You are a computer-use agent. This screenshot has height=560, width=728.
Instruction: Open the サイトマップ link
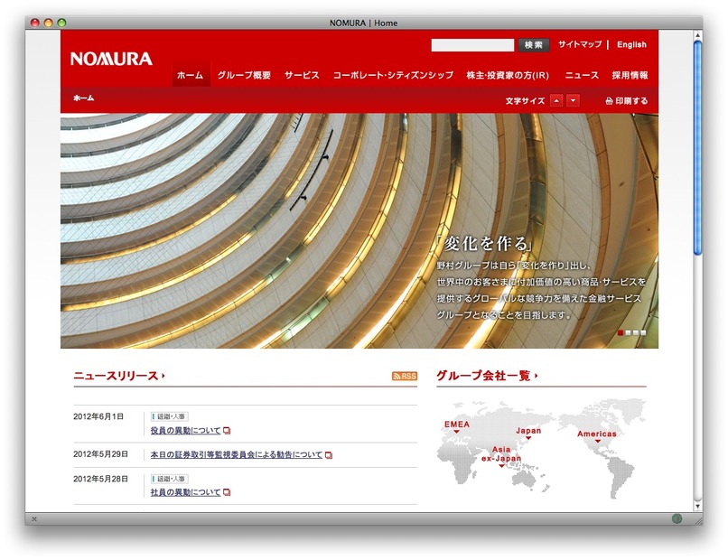(x=580, y=44)
